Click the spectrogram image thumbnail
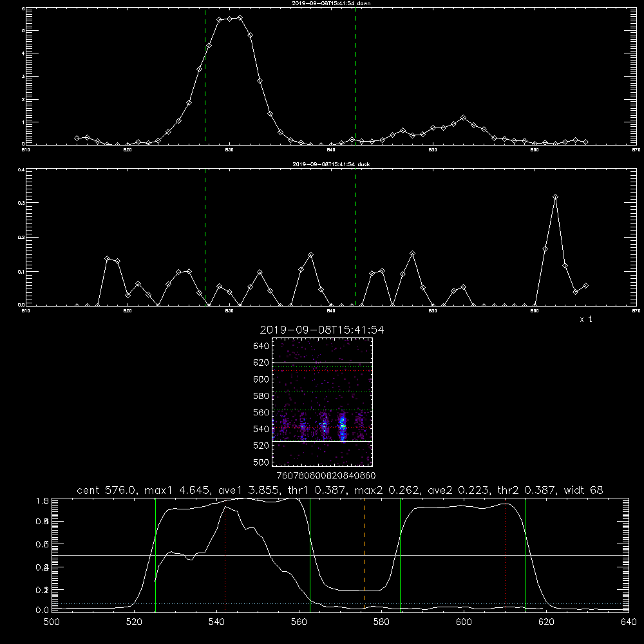644x644 pixels. tap(323, 402)
